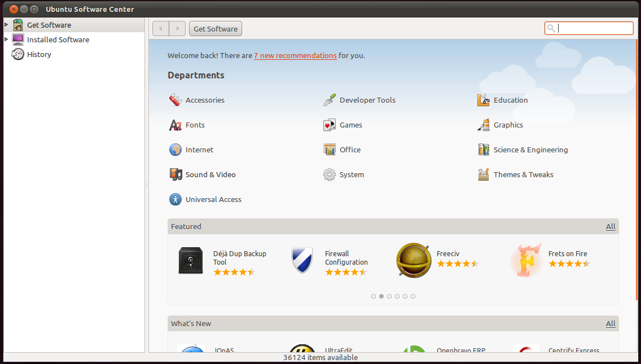Click the Firewall Configuration shield icon
Screen dimensions: 641x364
click(302, 261)
